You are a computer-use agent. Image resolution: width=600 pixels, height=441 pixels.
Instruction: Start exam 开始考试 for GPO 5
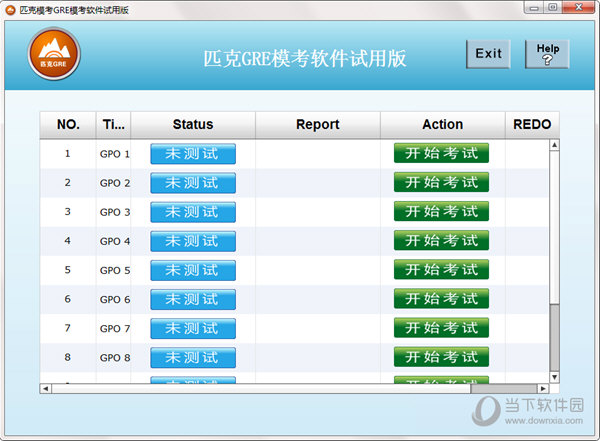click(441, 270)
